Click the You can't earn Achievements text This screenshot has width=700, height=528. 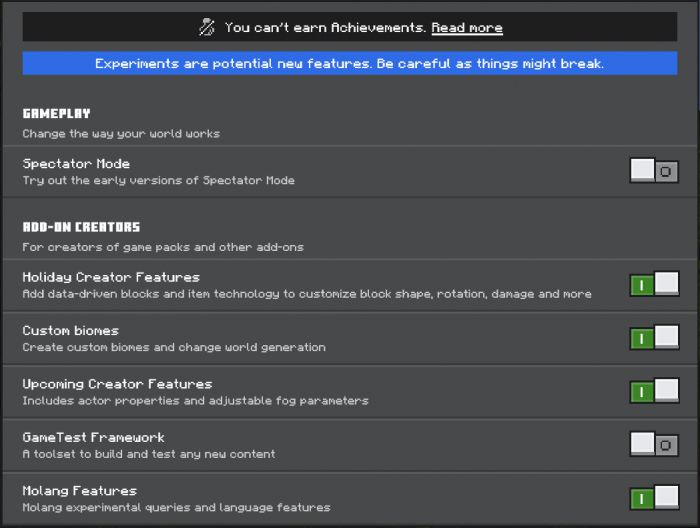coord(325,28)
